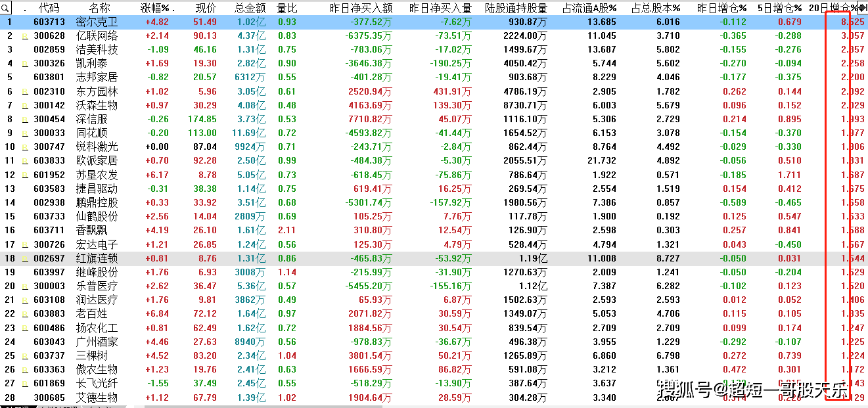Click the R marker beside 300747 锐科激光
The image size is (868, 408).
click(x=24, y=147)
